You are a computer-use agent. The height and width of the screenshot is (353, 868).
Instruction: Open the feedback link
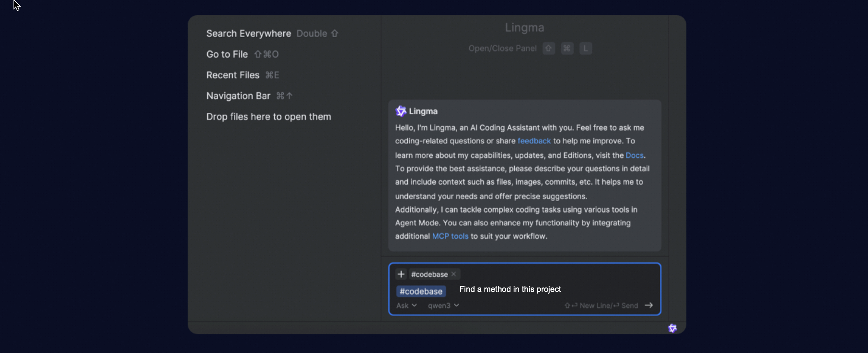pos(534,141)
